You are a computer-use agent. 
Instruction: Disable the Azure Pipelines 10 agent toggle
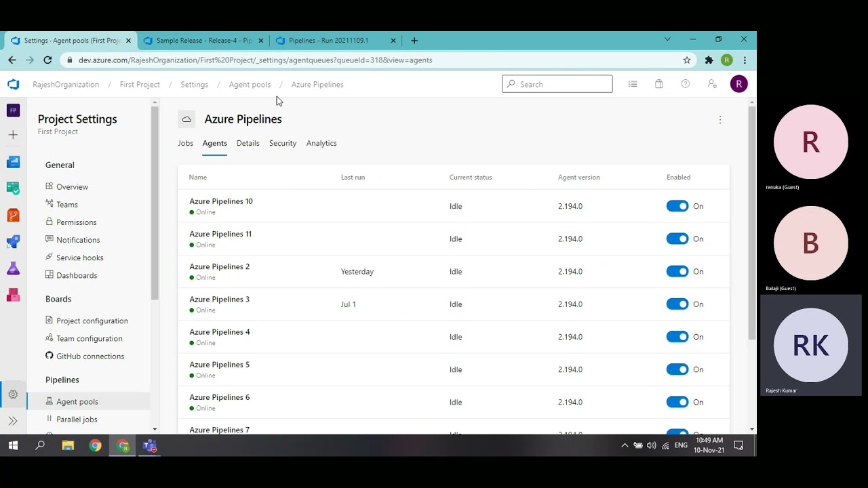(x=677, y=206)
